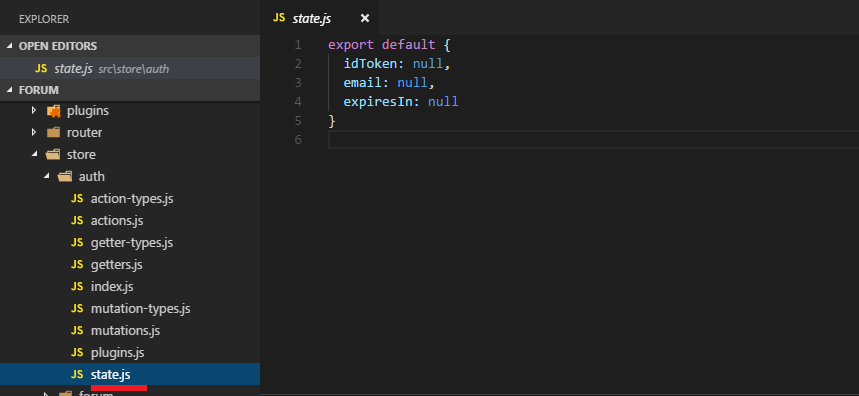Click the plugins folder icon
The height and width of the screenshot is (396, 859).
point(53,111)
